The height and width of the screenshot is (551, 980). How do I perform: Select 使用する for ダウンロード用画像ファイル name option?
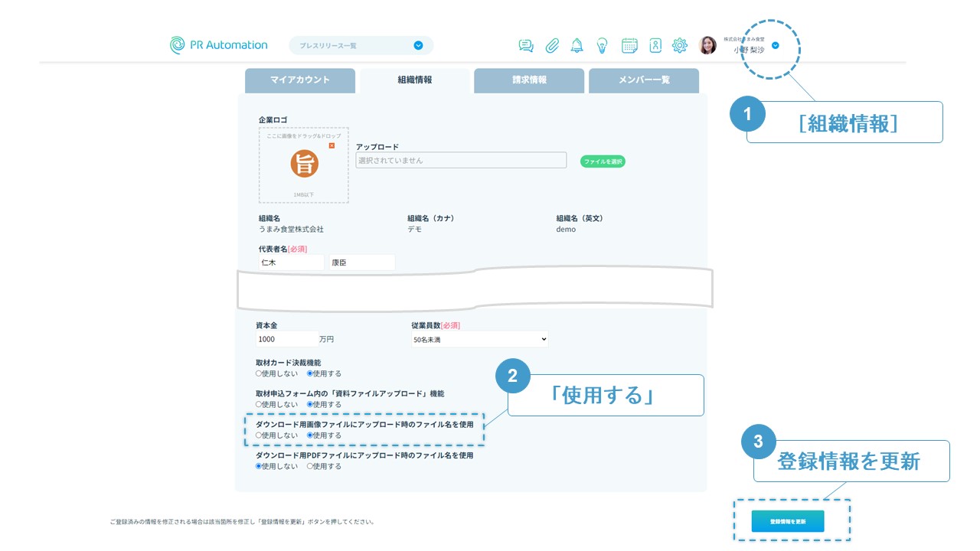[x=310, y=435]
